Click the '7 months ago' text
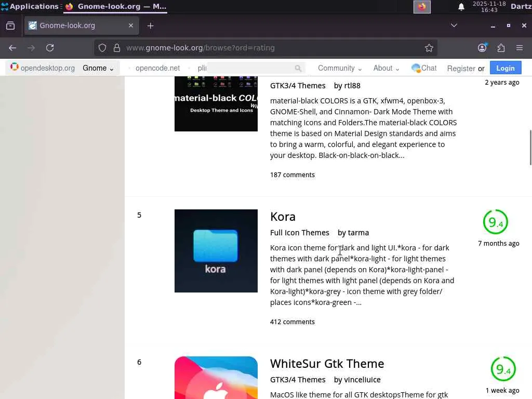This screenshot has height=399, width=532. [x=498, y=243]
